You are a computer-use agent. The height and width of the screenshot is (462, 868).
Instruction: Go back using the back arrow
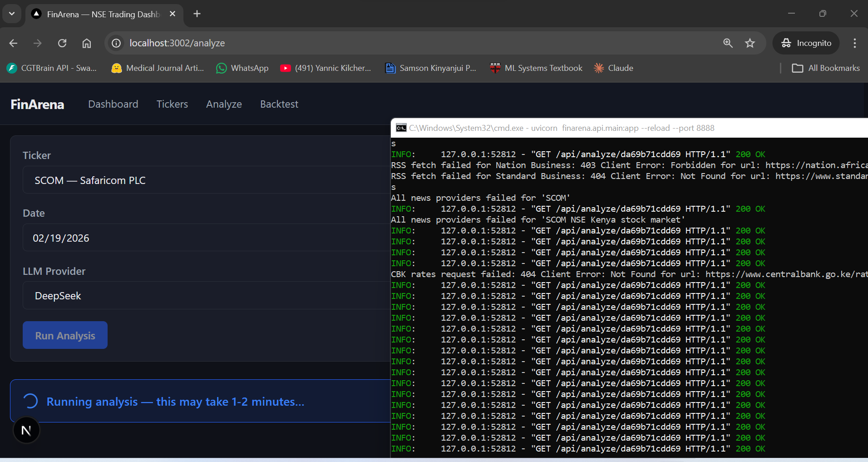point(13,43)
